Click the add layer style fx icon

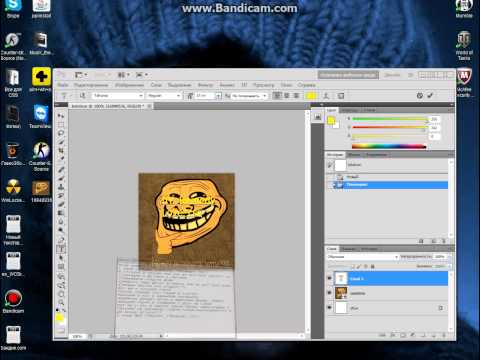tap(393, 335)
